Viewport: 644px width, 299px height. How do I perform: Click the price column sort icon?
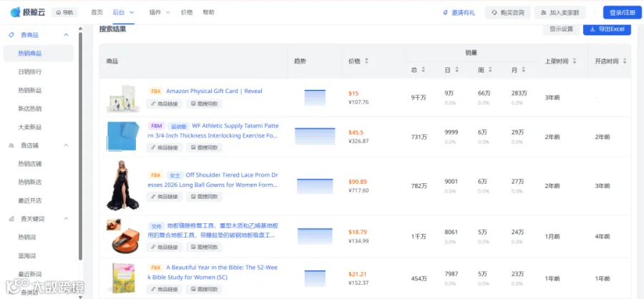366,61
